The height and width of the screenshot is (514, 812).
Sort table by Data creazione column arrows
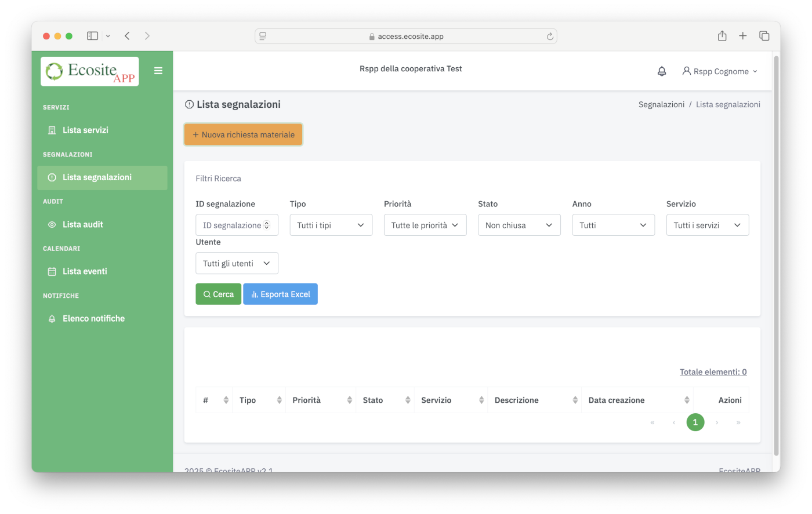coord(687,400)
